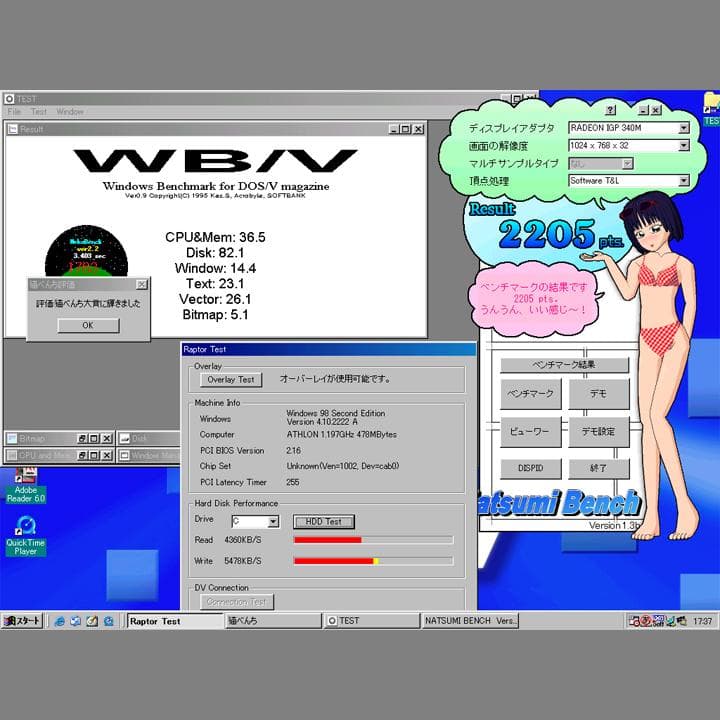Open the TEST folder icon on desktop
Viewport: 720px width, 720px height.
click(711, 109)
